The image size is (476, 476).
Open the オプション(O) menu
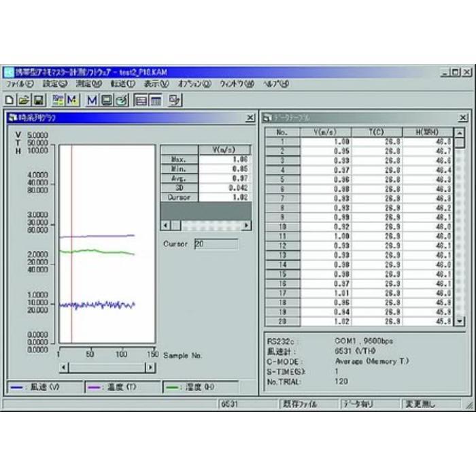(194, 84)
